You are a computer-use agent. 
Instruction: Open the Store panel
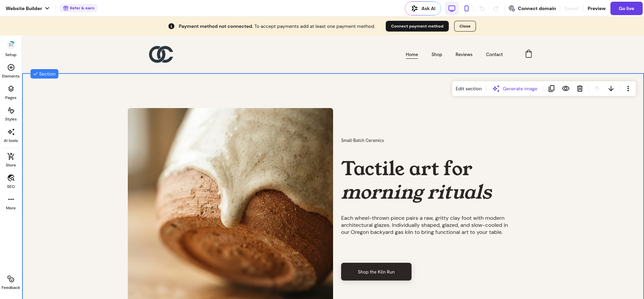11,160
